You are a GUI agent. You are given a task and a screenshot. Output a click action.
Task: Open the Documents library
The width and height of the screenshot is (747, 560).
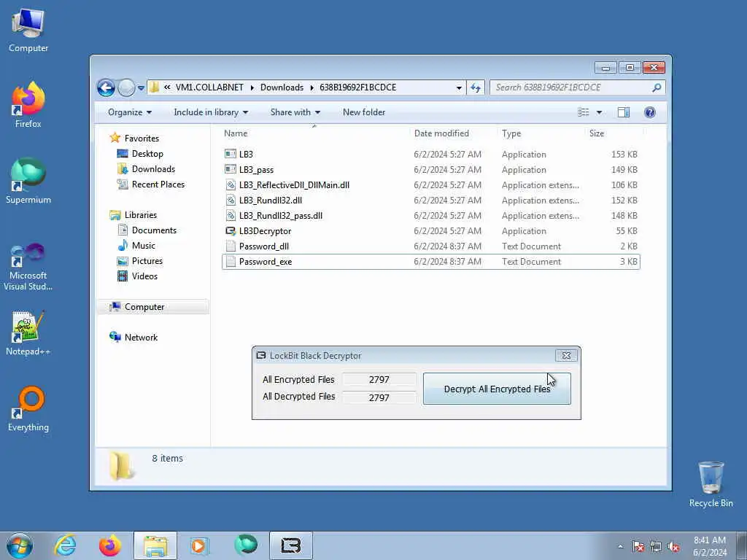pos(154,230)
